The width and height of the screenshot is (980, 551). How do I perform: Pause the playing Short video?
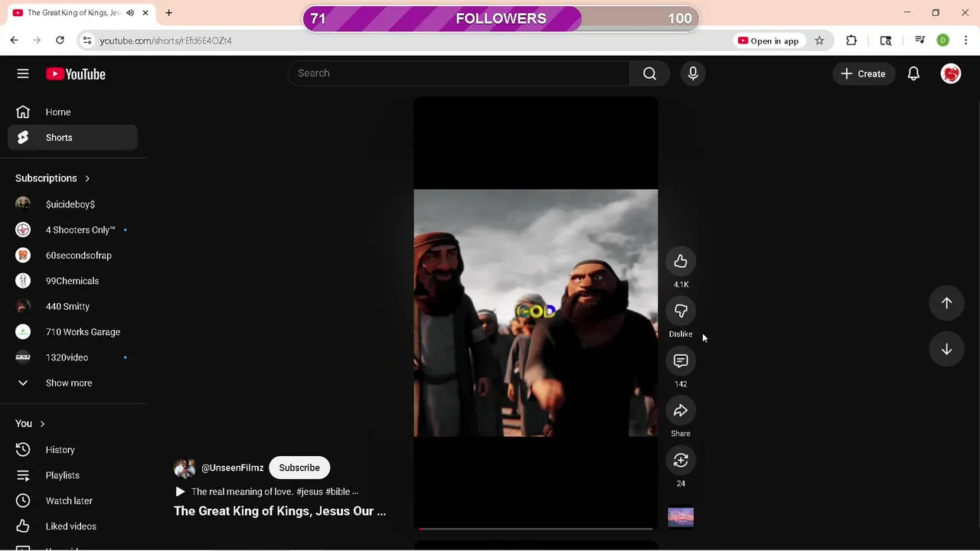tap(536, 313)
